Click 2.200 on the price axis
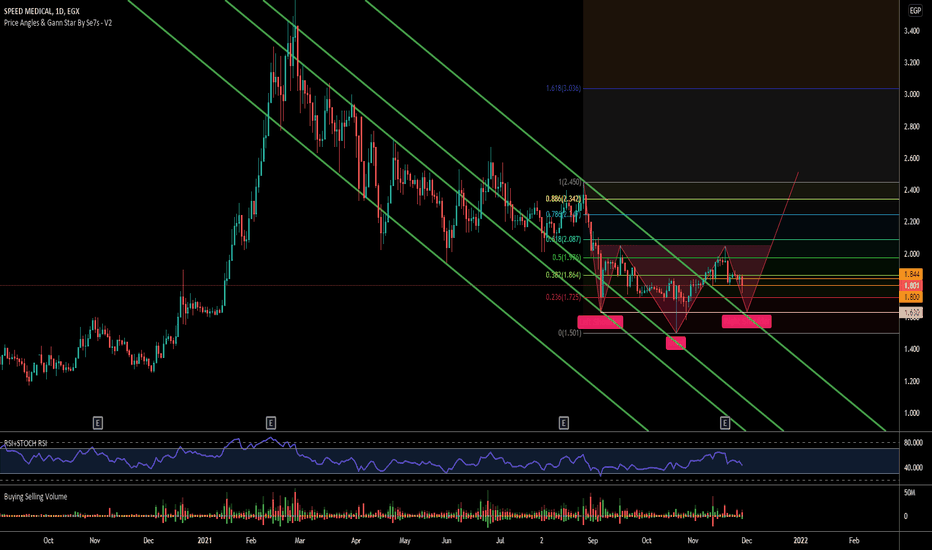This screenshot has width=932, height=550. click(912, 221)
